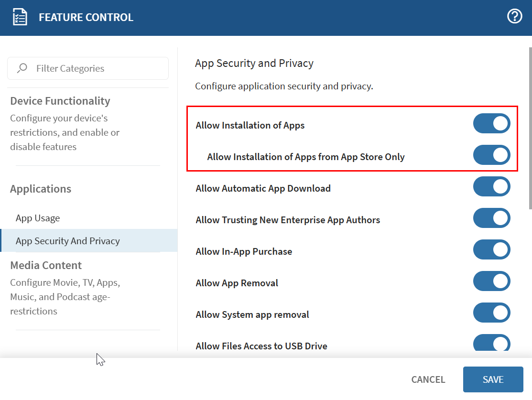Toggle Allow System app removal switch

point(491,313)
